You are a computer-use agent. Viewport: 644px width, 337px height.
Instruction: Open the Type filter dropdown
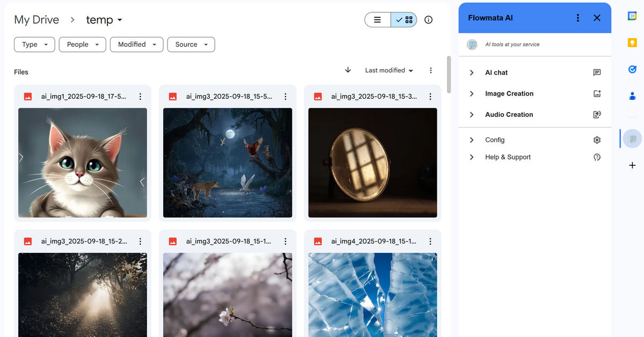[34, 45]
